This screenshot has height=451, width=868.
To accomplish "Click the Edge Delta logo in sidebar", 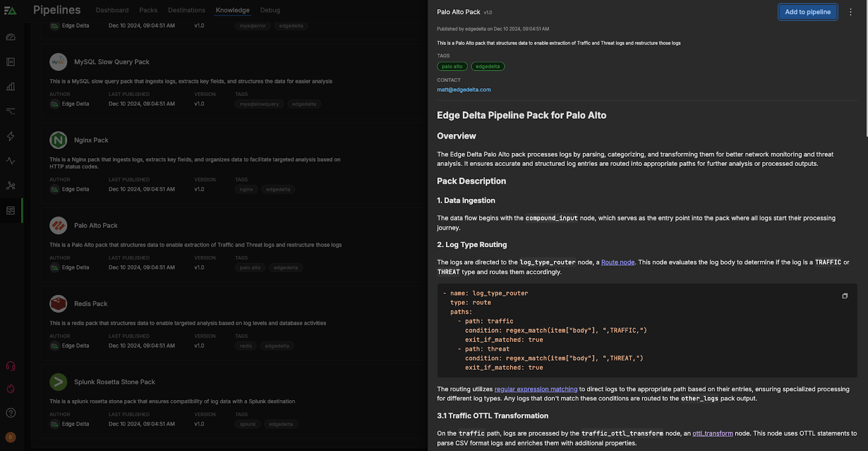I will click(x=10, y=10).
